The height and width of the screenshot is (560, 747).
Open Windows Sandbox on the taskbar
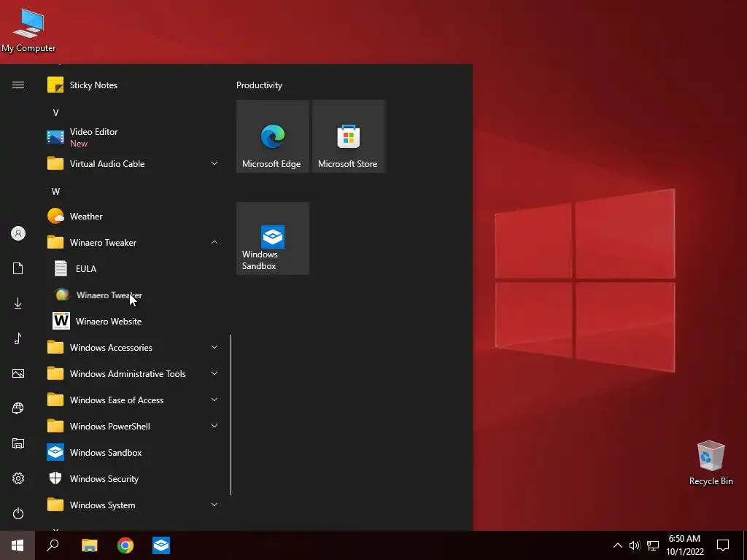[161, 545]
